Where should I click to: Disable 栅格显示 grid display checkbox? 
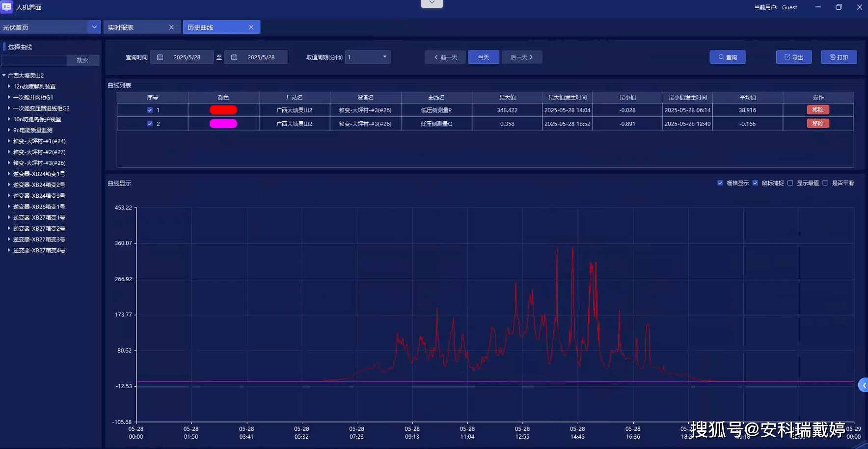(720, 183)
